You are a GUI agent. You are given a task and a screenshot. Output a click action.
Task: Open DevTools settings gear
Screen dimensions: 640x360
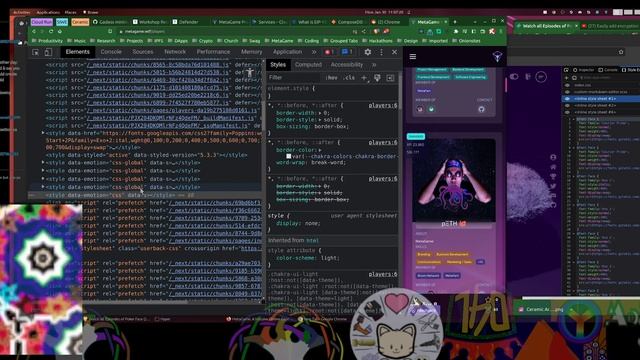tap(368, 52)
